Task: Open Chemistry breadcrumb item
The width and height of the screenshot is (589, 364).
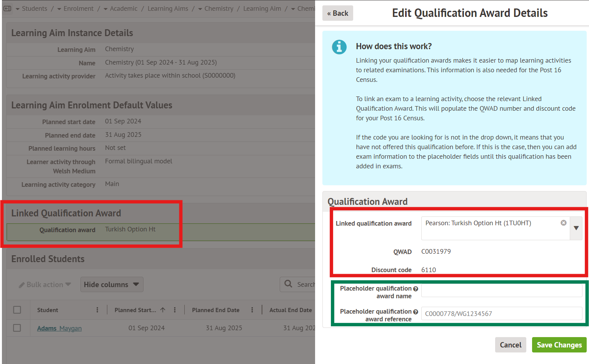Action: (x=219, y=8)
